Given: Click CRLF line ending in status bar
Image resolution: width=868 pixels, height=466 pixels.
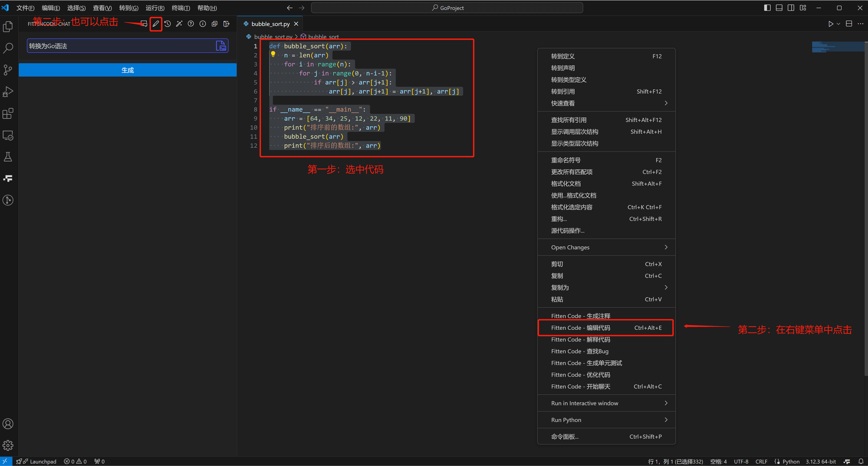Looking at the screenshot, I should (761, 462).
